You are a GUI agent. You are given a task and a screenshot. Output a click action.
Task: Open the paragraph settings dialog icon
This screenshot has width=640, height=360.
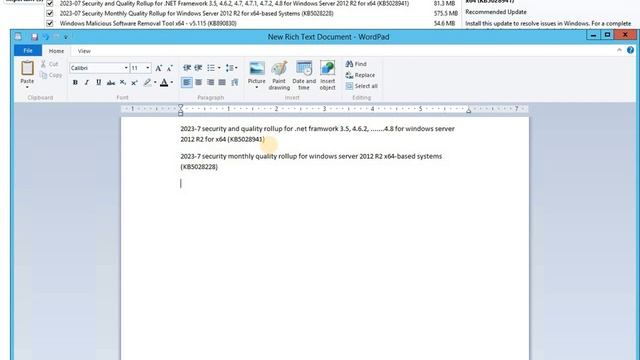click(x=235, y=82)
